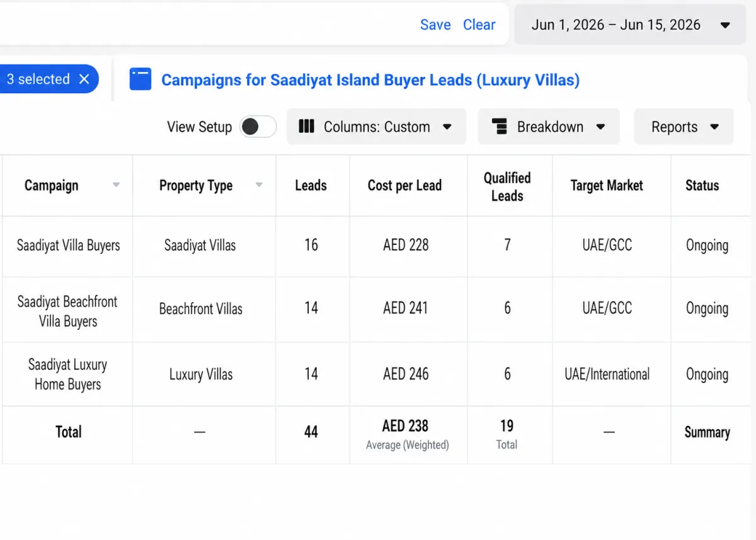Click the Leads column header
The width and height of the screenshot is (756, 540).
pyautogui.click(x=311, y=185)
